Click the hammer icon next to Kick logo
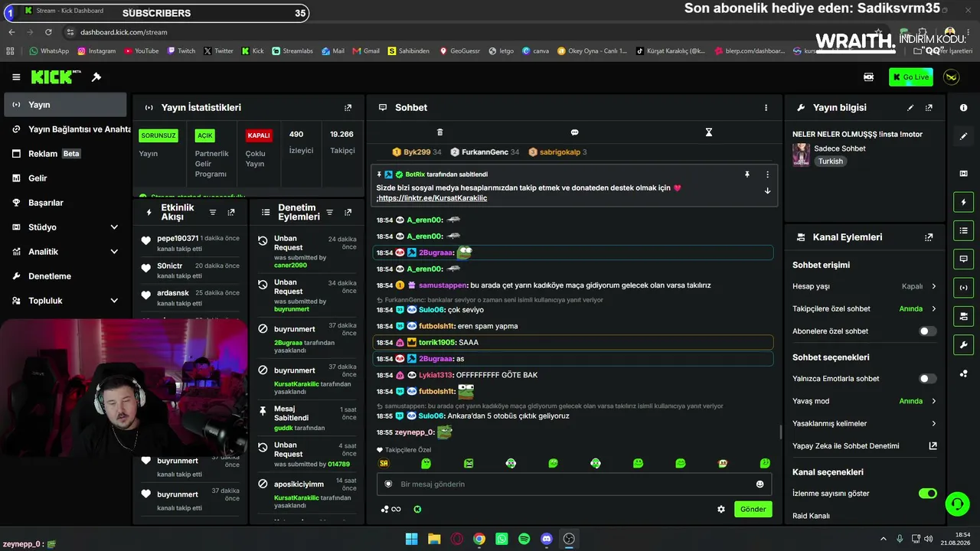This screenshot has width=980, height=551. (x=96, y=77)
